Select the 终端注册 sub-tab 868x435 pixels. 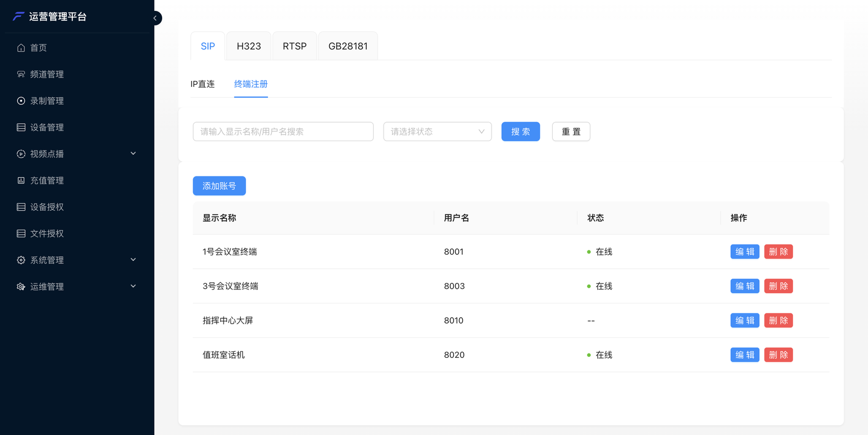251,84
